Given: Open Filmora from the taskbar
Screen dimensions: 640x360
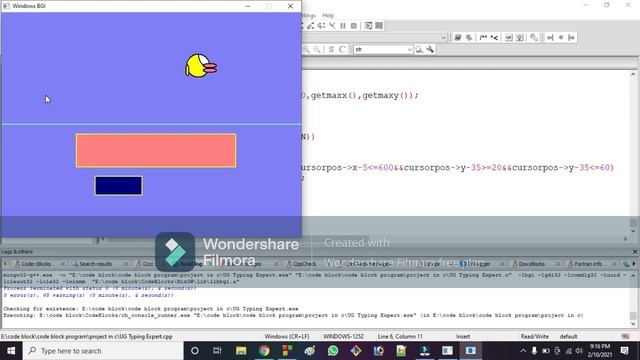Looking at the screenshot, I should click(424, 351).
